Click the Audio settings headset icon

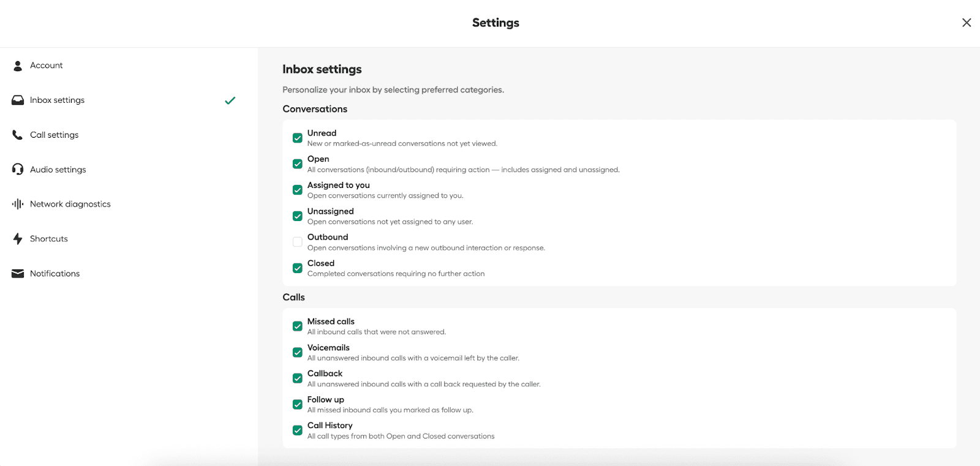point(18,170)
